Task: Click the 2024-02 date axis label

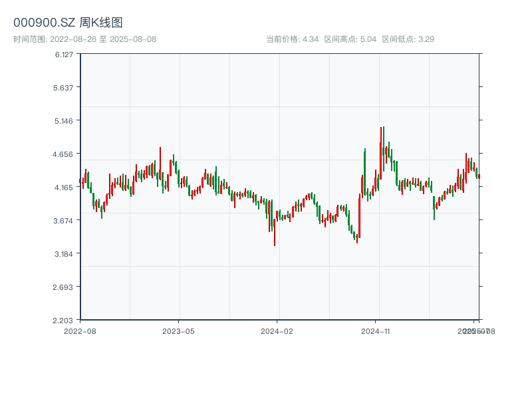Action: [x=277, y=331]
